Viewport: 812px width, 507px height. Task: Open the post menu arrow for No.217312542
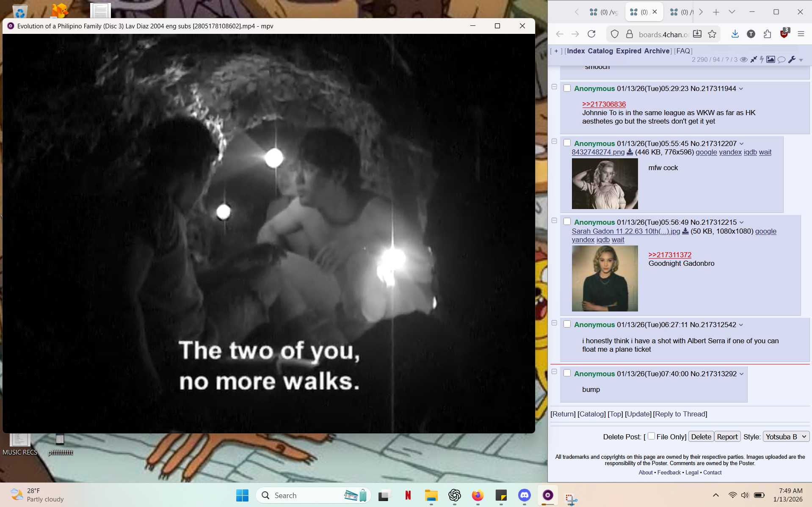point(741,325)
